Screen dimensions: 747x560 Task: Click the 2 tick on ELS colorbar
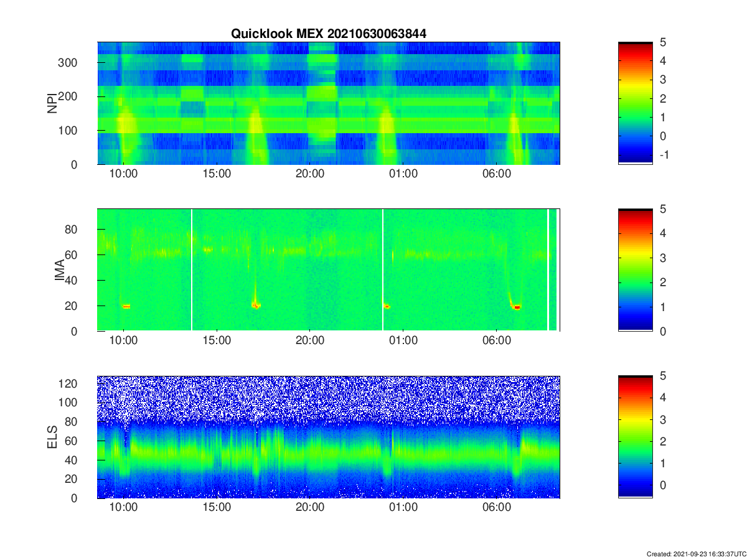tap(664, 442)
